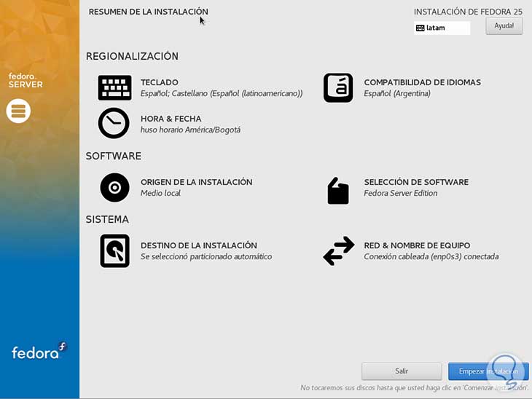
Task: Open the hard drive installation destination icon
Action: pos(114,251)
